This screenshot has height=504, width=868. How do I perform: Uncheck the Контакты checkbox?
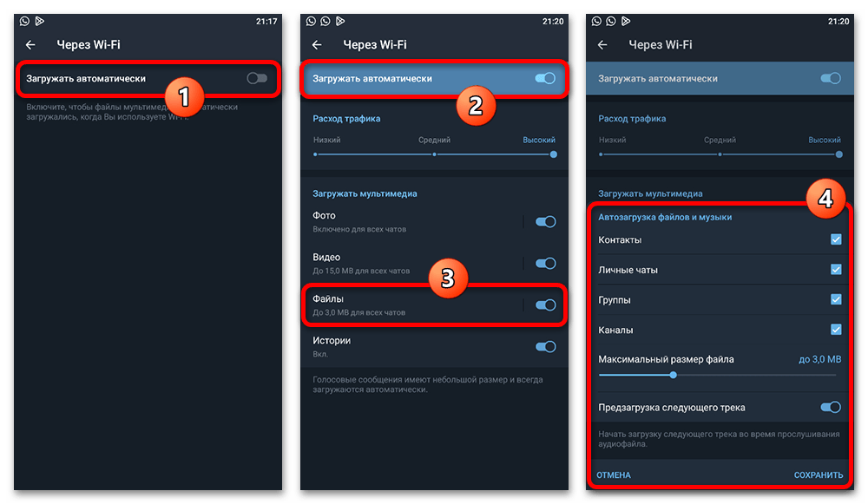836,239
